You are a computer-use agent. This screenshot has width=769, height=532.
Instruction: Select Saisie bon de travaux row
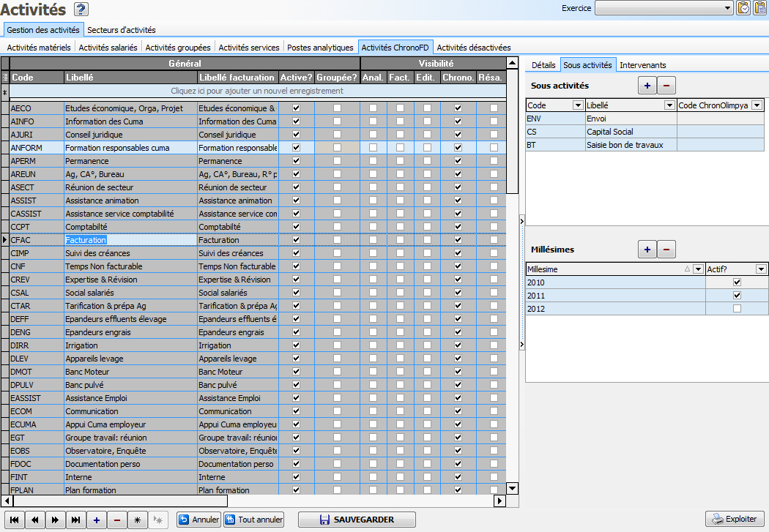pyautogui.click(x=644, y=145)
